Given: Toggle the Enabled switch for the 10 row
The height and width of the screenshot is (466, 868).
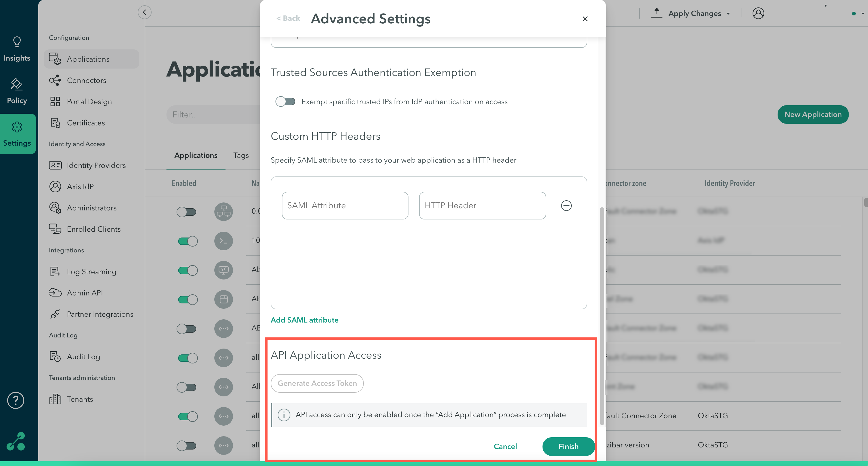Looking at the screenshot, I should click(x=188, y=241).
